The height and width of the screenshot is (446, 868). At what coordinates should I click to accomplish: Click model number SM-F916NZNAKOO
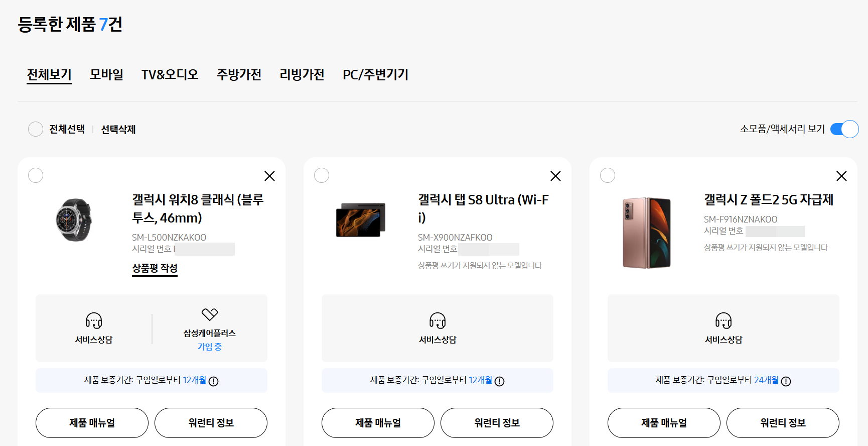pos(741,219)
